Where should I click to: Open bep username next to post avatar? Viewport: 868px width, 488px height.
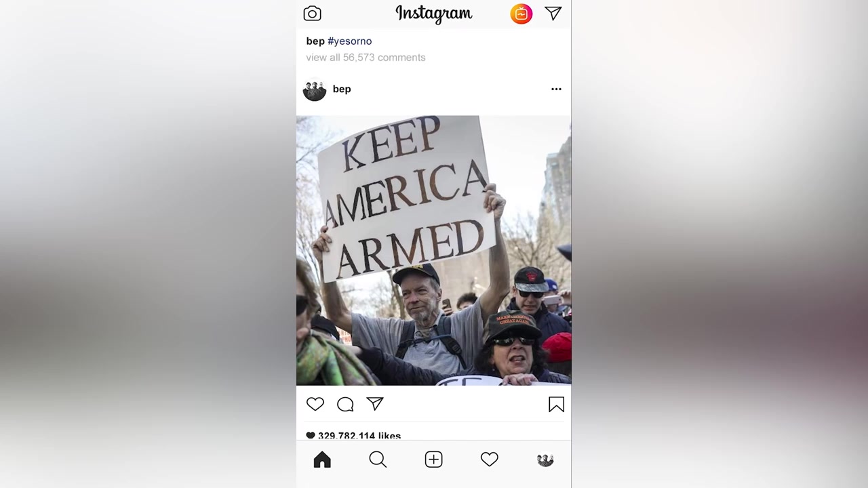342,89
